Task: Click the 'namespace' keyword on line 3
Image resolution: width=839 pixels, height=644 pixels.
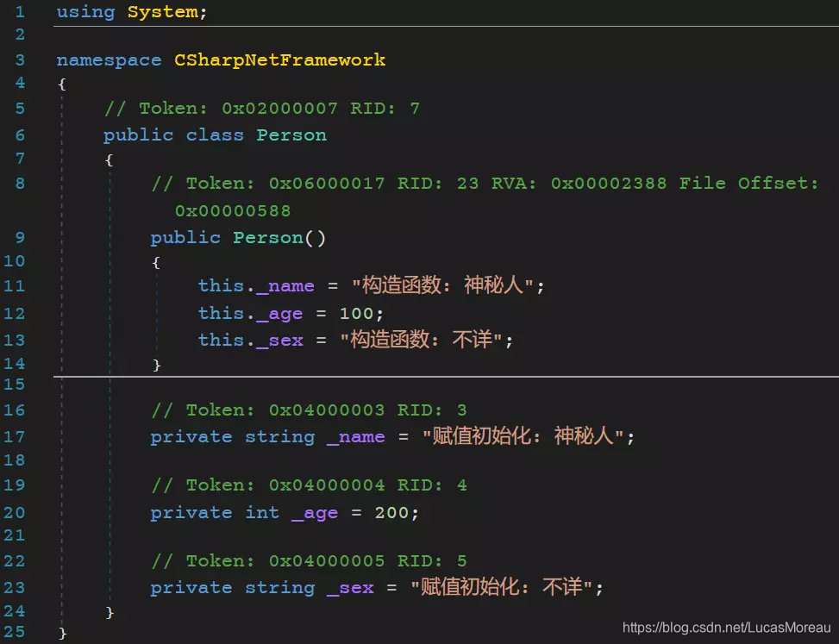Action: tap(109, 59)
